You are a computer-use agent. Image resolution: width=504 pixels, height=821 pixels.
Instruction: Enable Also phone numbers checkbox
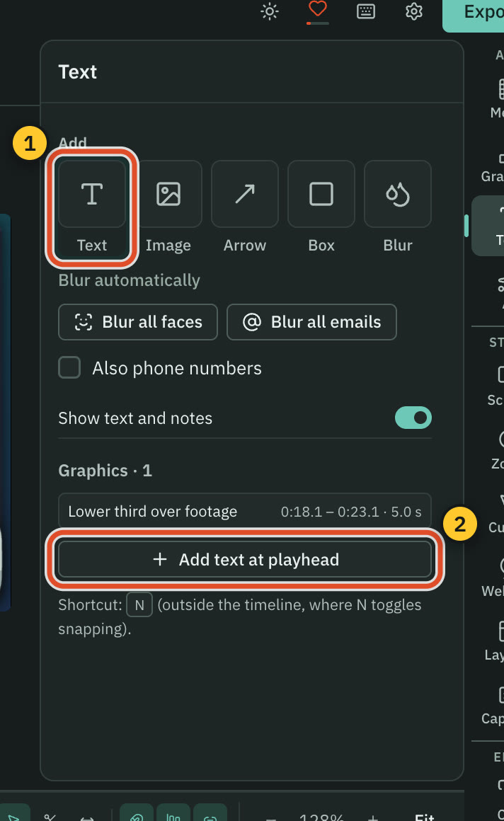point(69,367)
